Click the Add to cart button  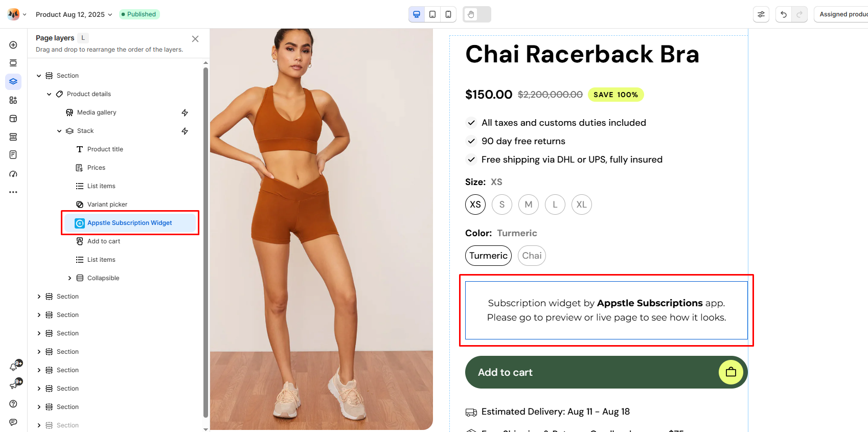pos(606,372)
